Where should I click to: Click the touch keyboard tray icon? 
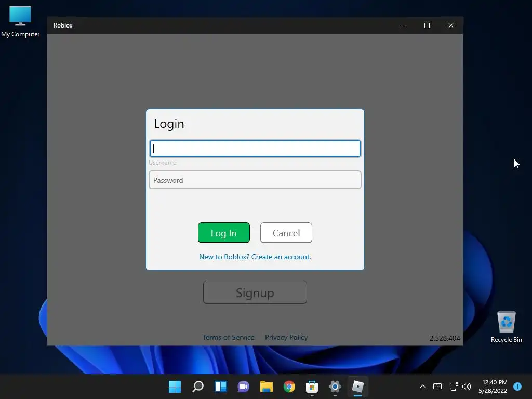point(437,387)
